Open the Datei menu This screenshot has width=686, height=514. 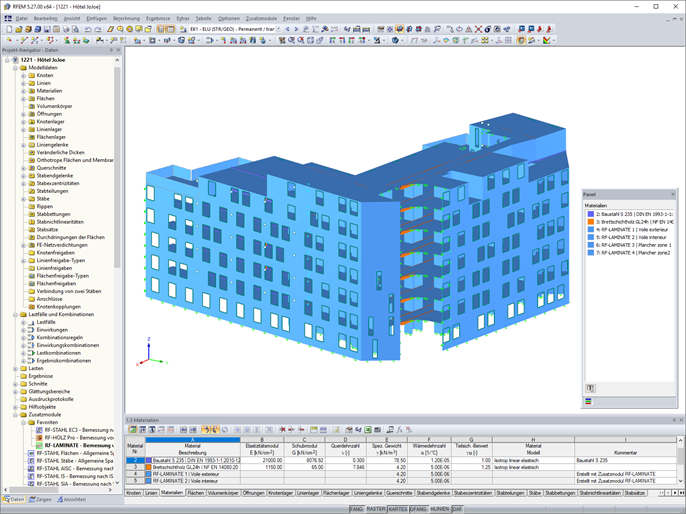pos(21,18)
